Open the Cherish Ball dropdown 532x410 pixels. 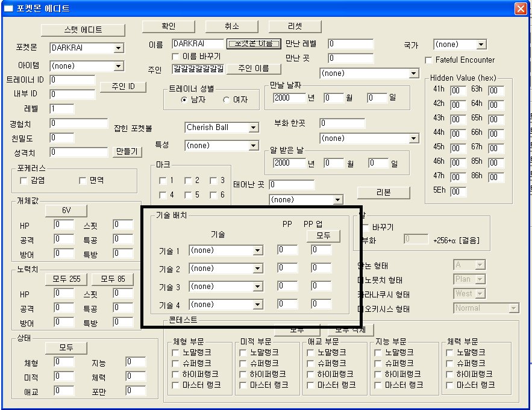click(x=253, y=128)
